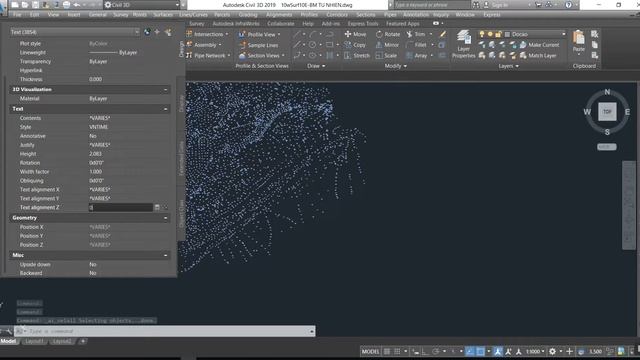Click the Height value 2.083
640x360 pixels.
coord(96,154)
